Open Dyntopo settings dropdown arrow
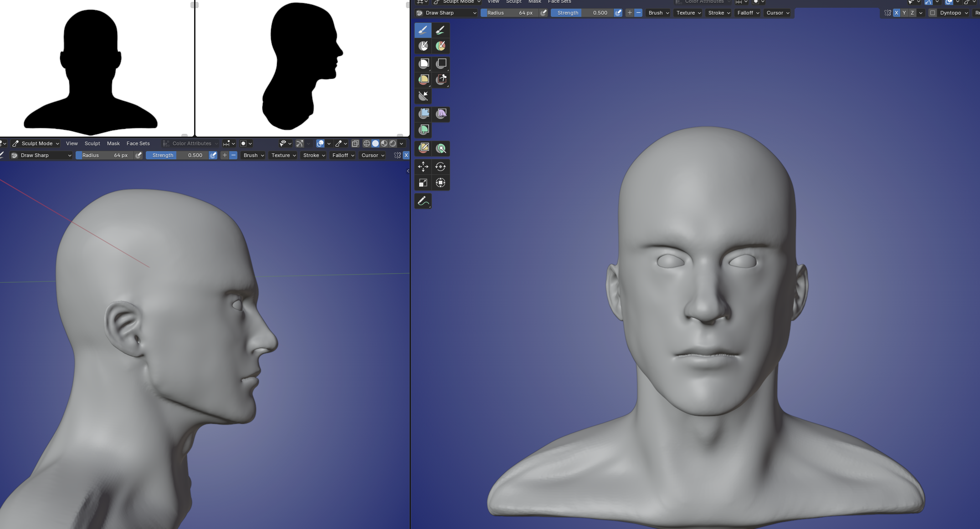 (966, 13)
